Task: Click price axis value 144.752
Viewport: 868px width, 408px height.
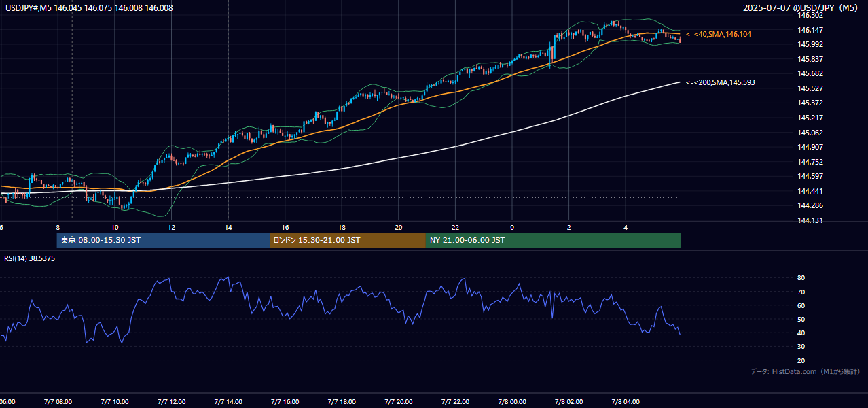Action: [810, 162]
